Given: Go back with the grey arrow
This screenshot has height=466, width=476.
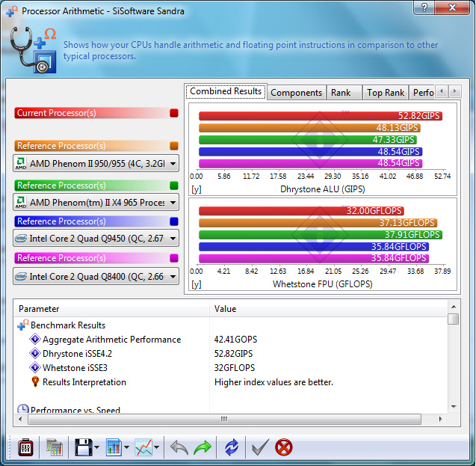Looking at the screenshot, I should pyautogui.click(x=179, y=448).
